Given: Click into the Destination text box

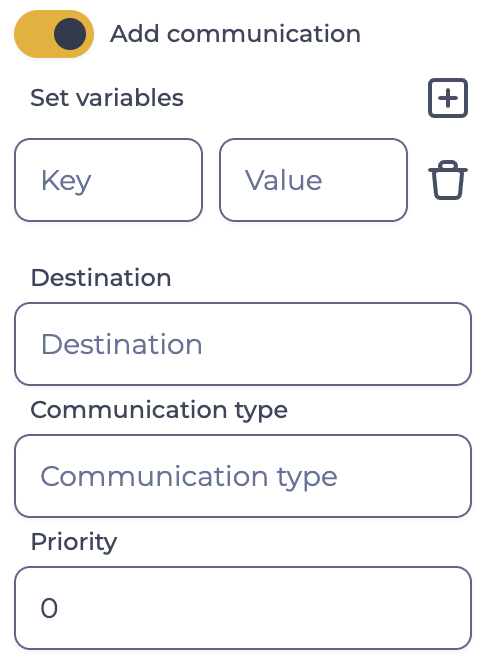Looking at the screenshot, I should coord(243,344).
